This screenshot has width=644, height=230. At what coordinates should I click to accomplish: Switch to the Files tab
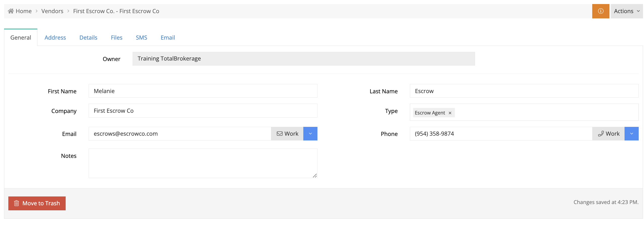coord(116,38)
